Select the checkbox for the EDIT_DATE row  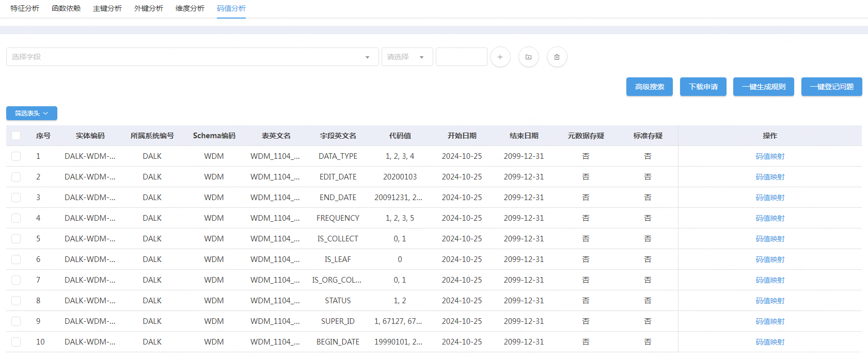[16, 177]
